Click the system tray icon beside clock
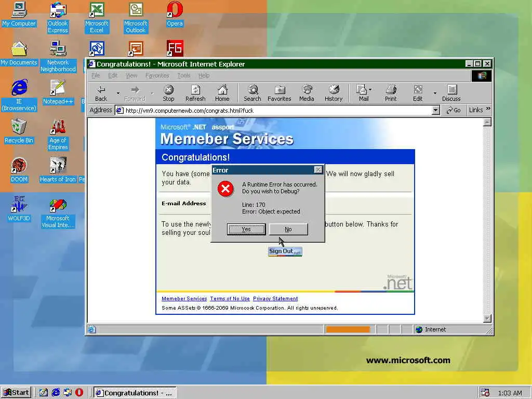This screenshot has height=399, width=532. [485, 393]
